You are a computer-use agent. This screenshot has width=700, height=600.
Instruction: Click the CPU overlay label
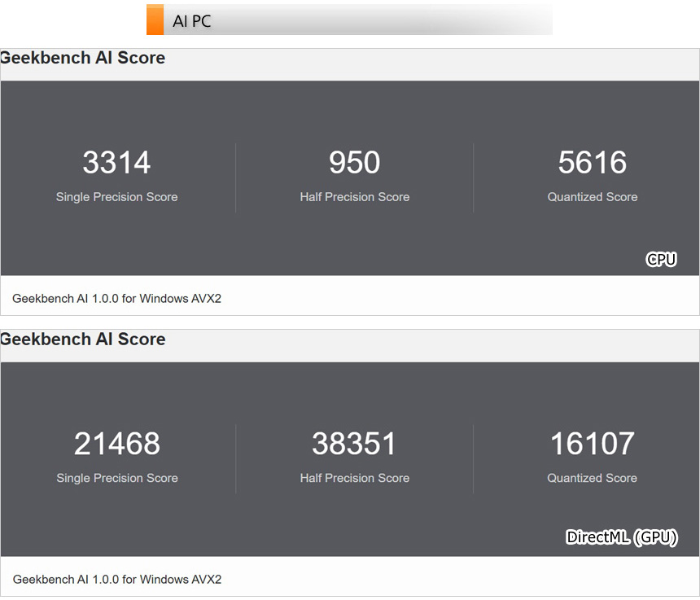(x=661, y=260)
